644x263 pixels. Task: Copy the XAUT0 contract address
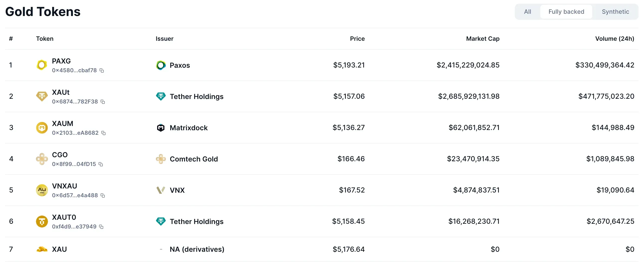pyautogui.click(x=101, y=227)
